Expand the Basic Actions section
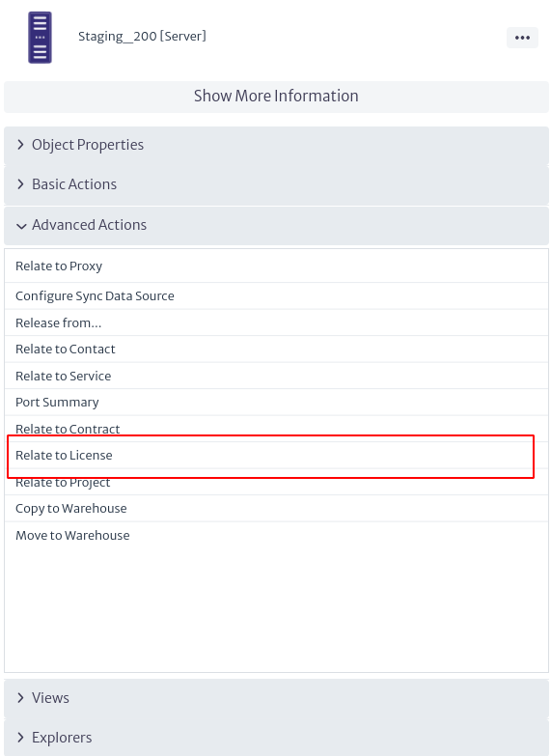Screen dimensions: 551x756 click(276, 185)
